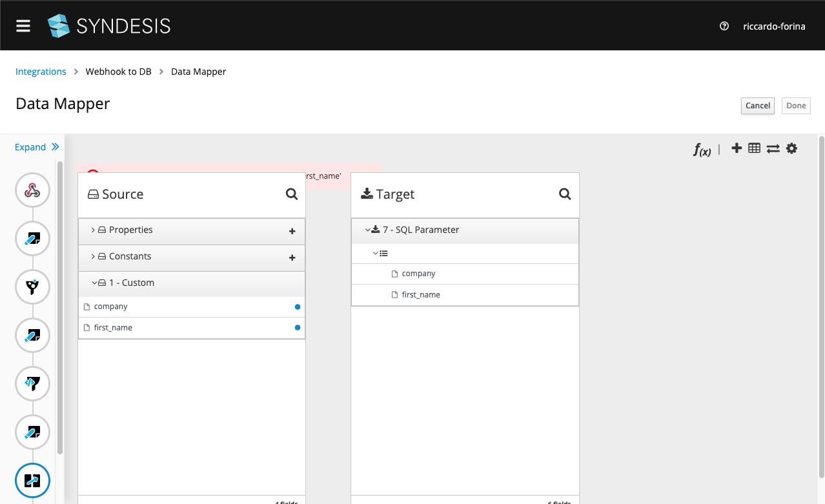The image size is (825, 504).
Task: Add a new mapping with plus icon
Action: coord(737,148)
